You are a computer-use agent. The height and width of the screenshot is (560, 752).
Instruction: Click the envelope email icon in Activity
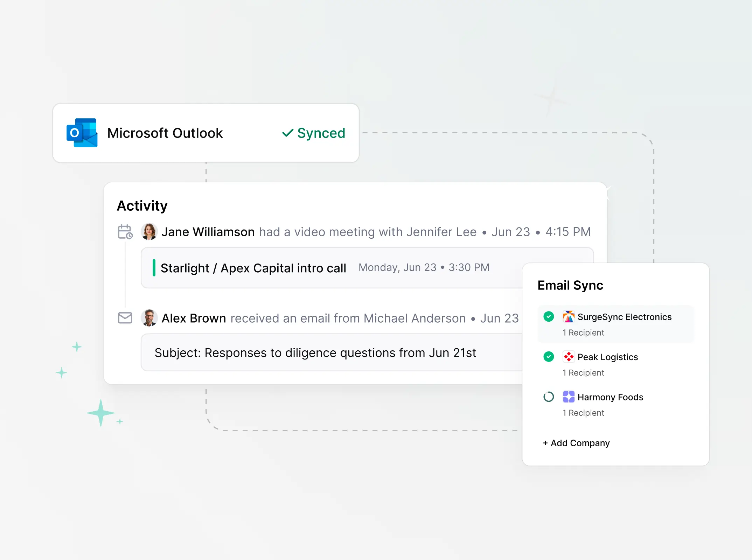125,318
